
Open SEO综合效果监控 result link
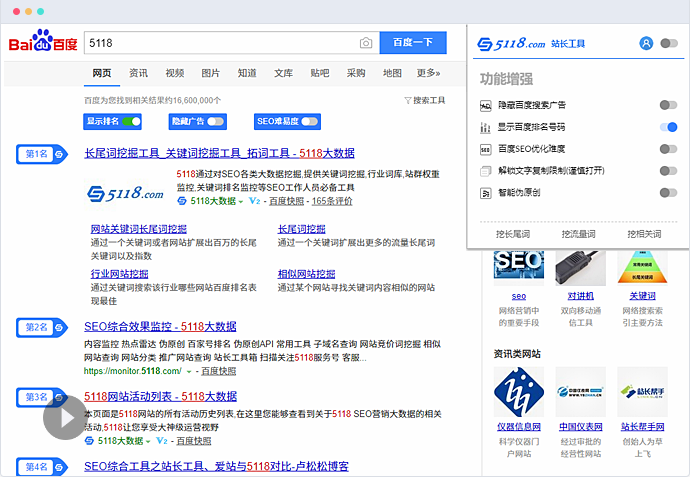tap(160, 327)
